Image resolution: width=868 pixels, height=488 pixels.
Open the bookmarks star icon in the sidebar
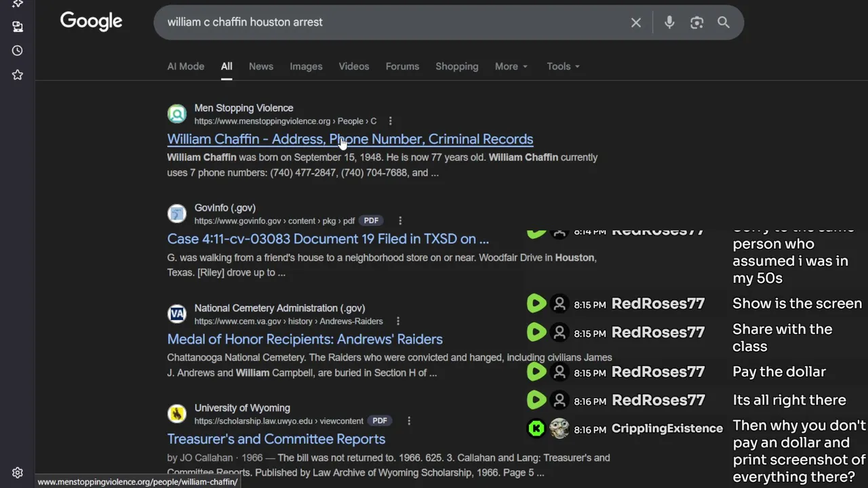(x=18, y=75)
